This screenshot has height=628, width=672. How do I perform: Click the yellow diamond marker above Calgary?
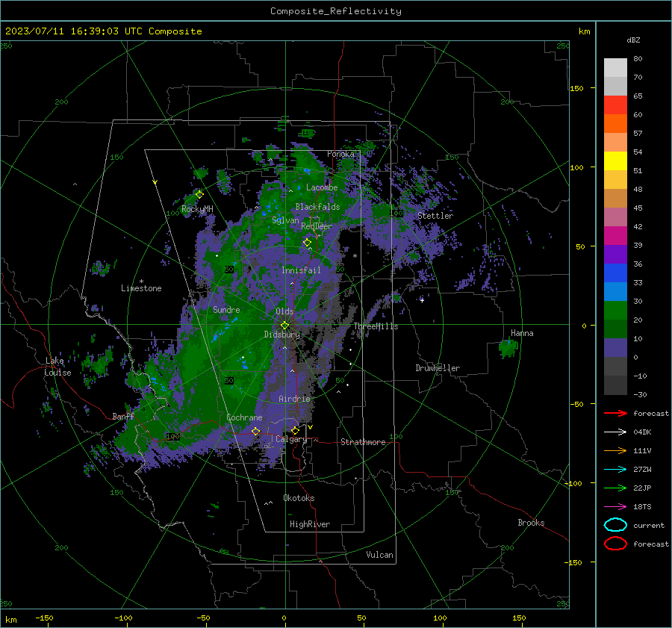click(295, 430)
